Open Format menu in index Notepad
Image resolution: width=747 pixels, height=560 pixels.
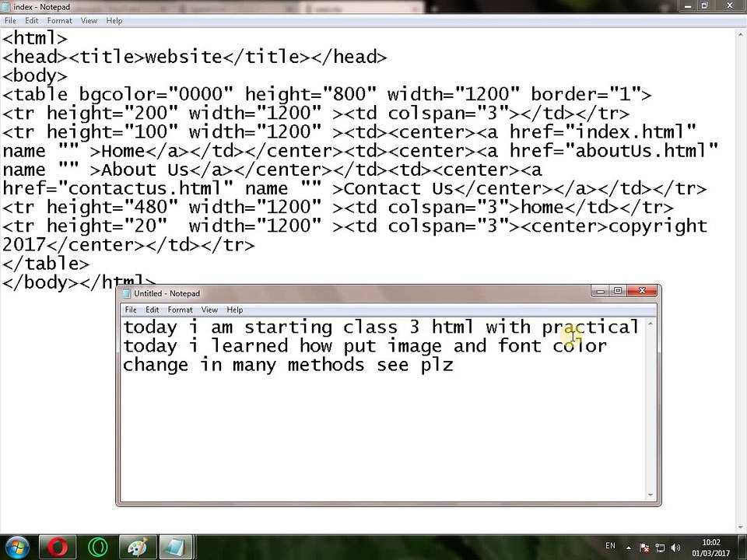coord(59,20)
